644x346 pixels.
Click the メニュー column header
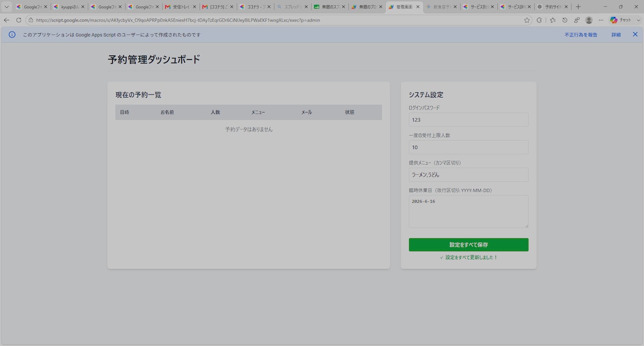(x=258, y=112)
